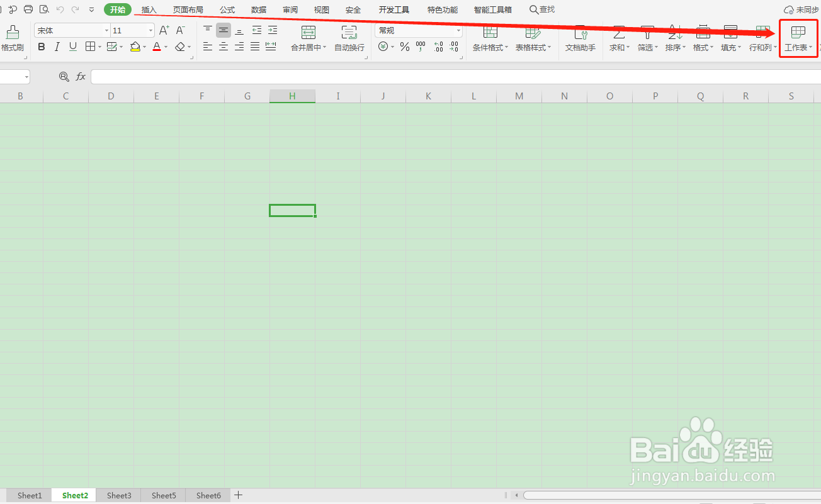Select the Format Painter (格式刷) tool
This screenshot has height=504, width=821.
[12, 38]
